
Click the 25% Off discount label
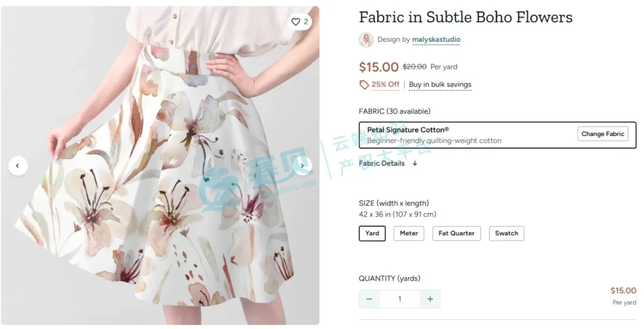coord(385,85)
